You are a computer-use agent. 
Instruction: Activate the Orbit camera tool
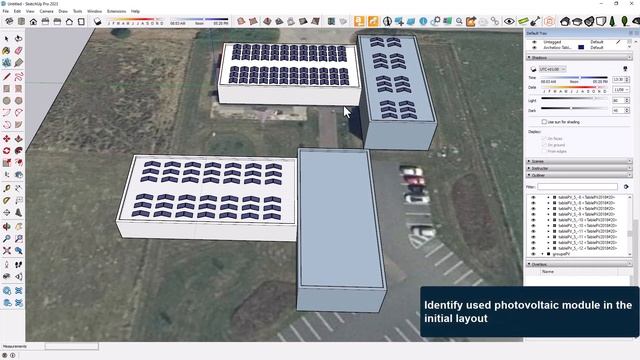(x=7, y=227)
